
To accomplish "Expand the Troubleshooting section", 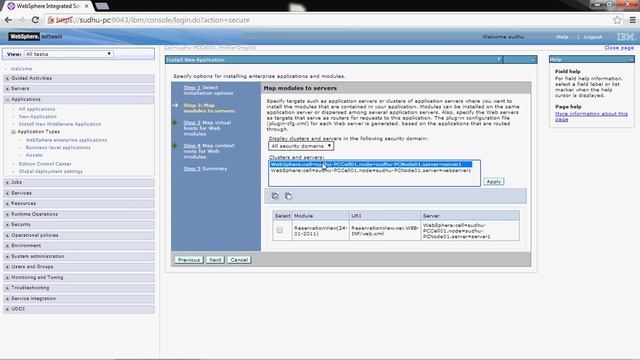I will pos(7,288).
